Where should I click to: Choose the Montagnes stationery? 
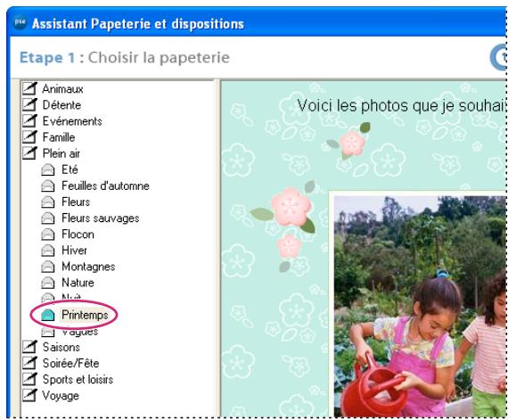click(88, 267)
